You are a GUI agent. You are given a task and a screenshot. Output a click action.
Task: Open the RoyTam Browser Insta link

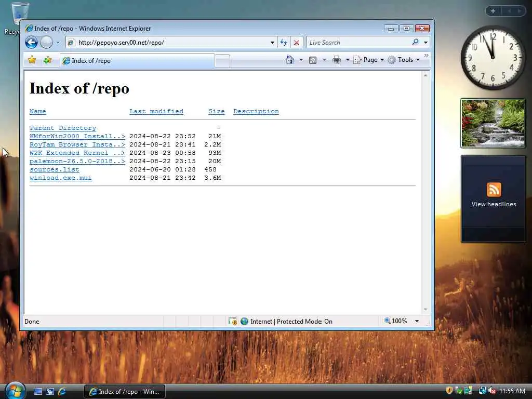pyautogui.click(x=77, y=144)
